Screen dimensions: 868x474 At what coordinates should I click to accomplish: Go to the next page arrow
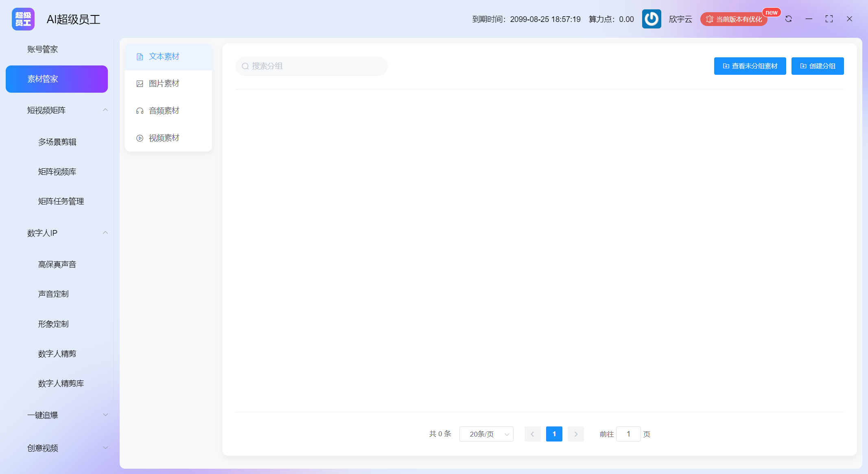click(576, 434)
